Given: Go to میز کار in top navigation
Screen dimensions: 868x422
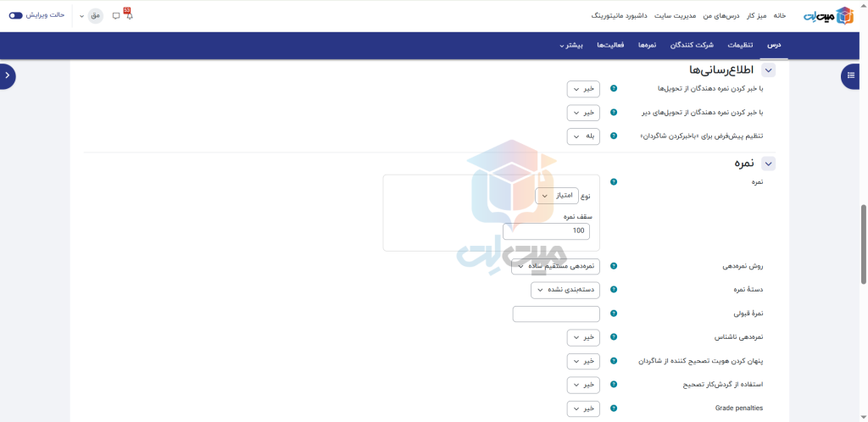Looking at the screenshot, I should click(x=755, y=15).
